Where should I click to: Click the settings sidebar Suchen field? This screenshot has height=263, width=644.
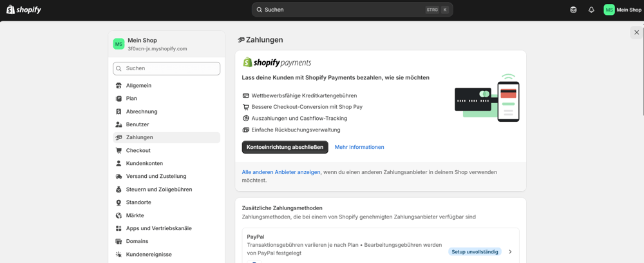point(167,68)
